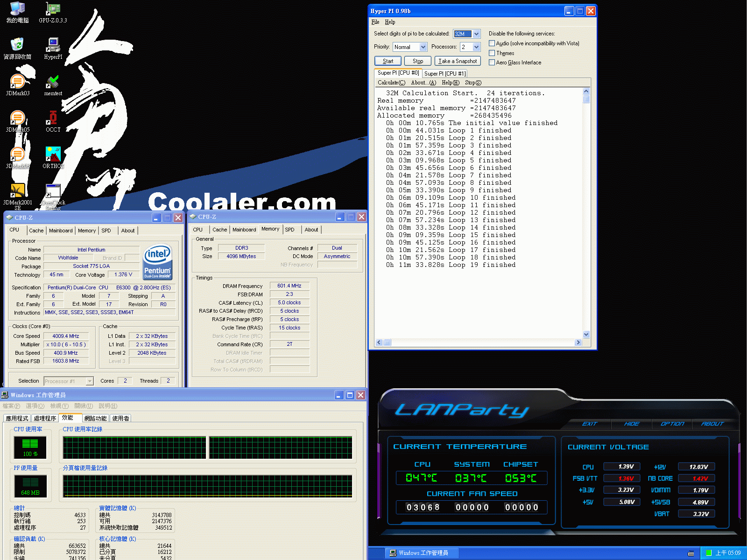
Task: Select the Processes tab in Task Manager
Action: [x=45, y=419]
